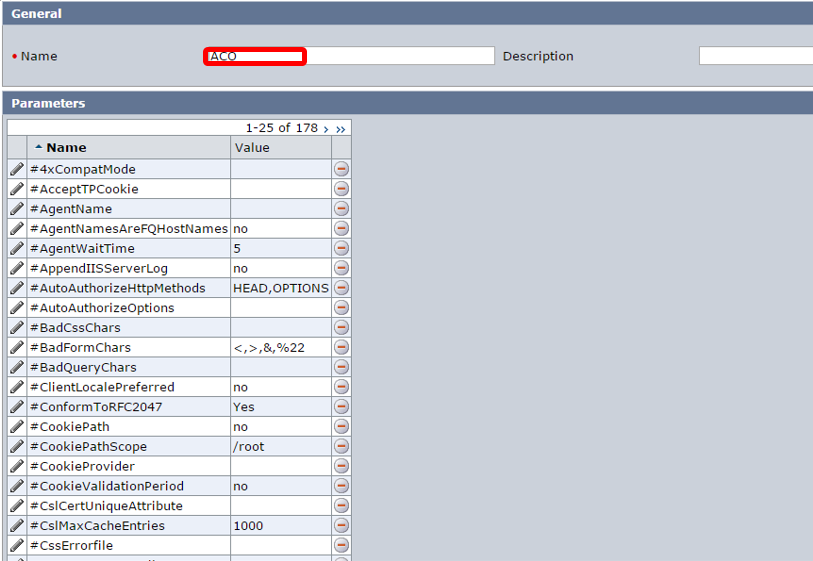Edit the #AcceptTPCookie parameter pencil icon
Image resolution: width=813 pixels, height=561 pixels.
pos(17,189)
